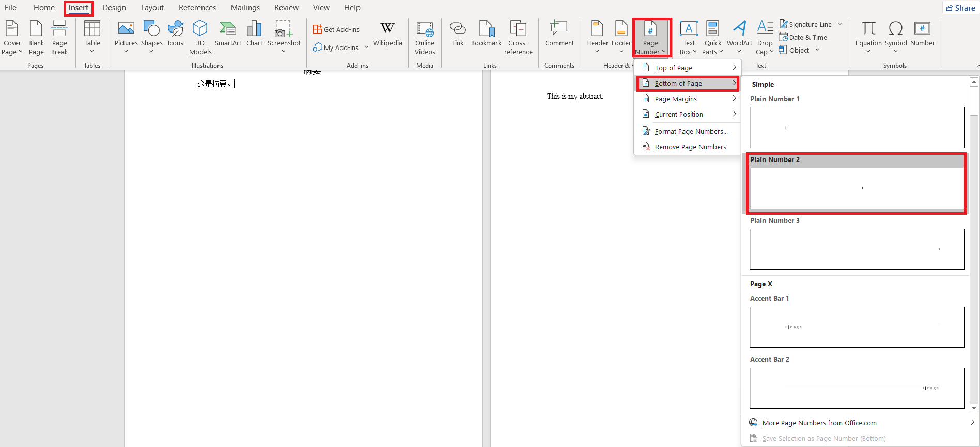The width and height of the screenshot is (980, 447).
Task: Select Bottom of Page submenu
Action: pyautogui.click(x=688, y=83)
